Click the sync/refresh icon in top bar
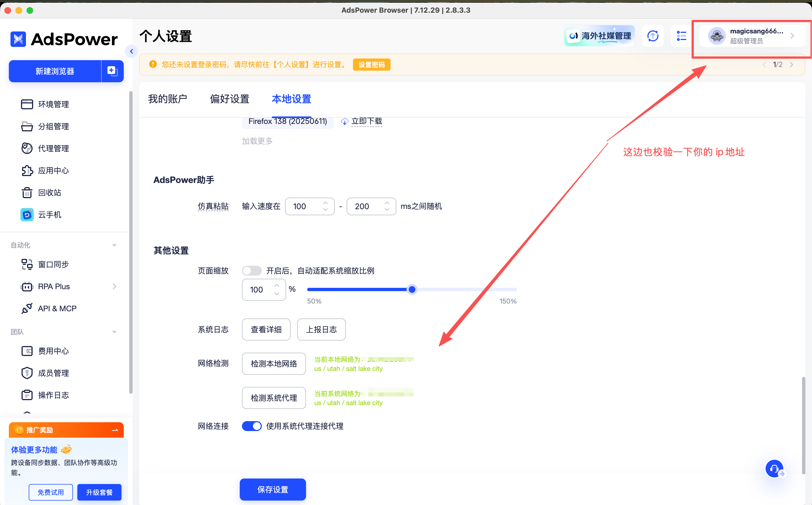The height and width of the screenshot is (505, 812). 653,36
